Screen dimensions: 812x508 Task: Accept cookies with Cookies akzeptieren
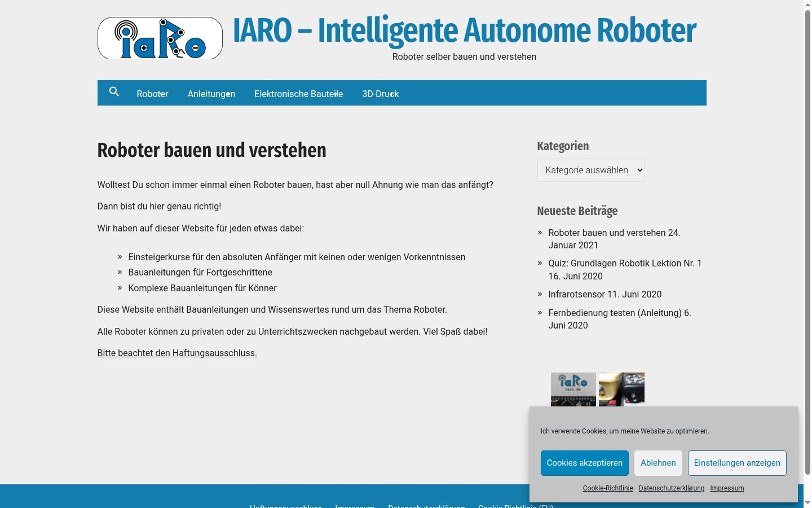pyautogui.click(x=585, y=463)
